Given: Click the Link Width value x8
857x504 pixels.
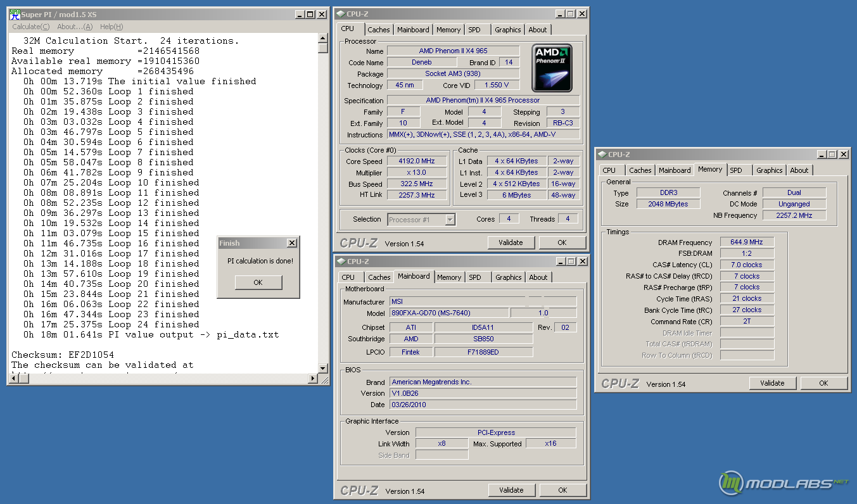Looking at the screenshot, I should (442, 443).
